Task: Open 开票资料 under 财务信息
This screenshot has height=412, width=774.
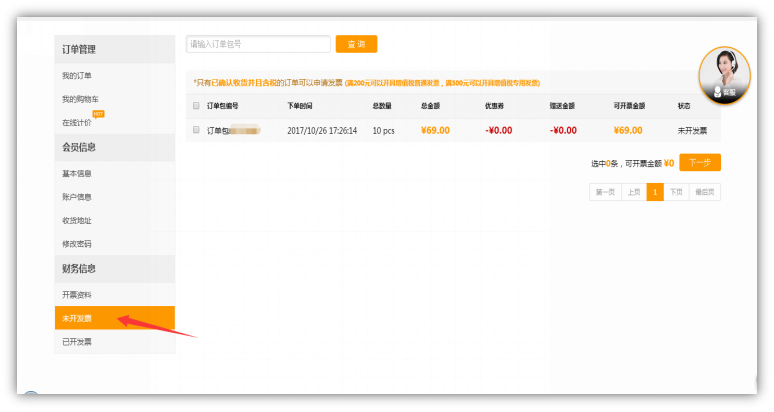Action: coord(77,295)
